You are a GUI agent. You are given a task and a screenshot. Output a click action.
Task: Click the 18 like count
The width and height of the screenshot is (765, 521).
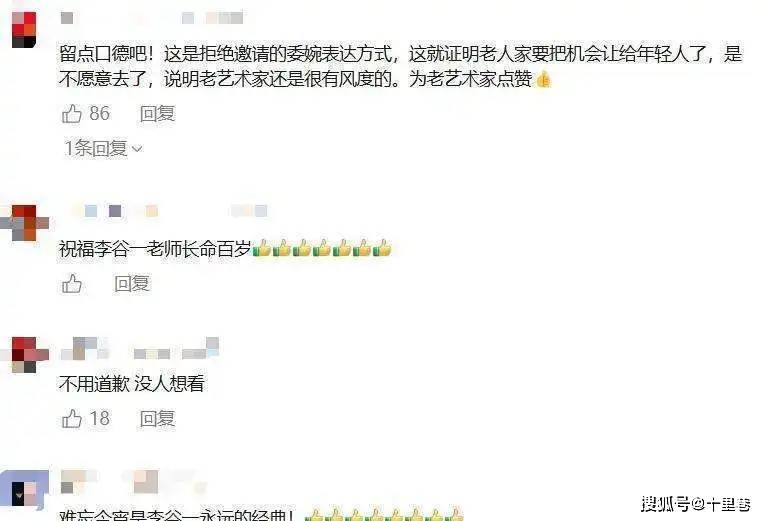100,419
